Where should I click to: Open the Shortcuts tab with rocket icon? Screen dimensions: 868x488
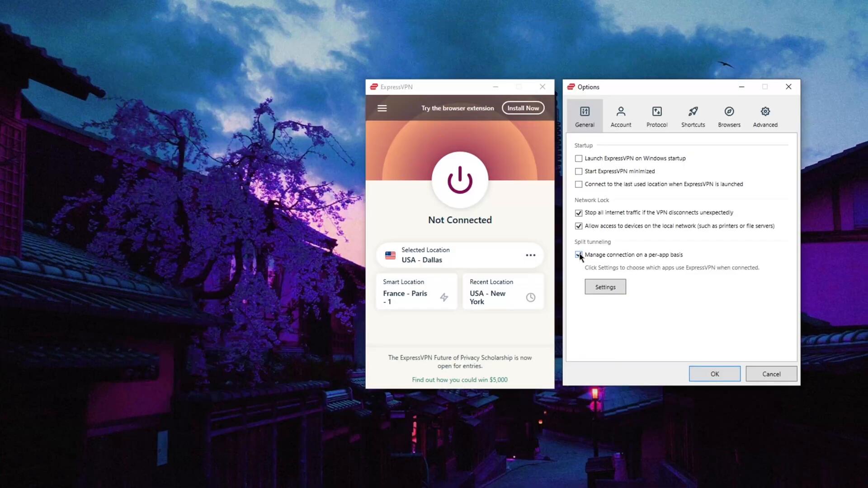[x=693, y=116]
